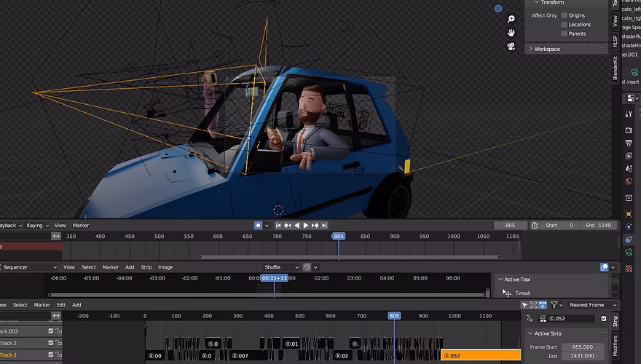641x364 pixels.
Task: Enable the Locations affect-only checkbox
Action: click(564, 25)
